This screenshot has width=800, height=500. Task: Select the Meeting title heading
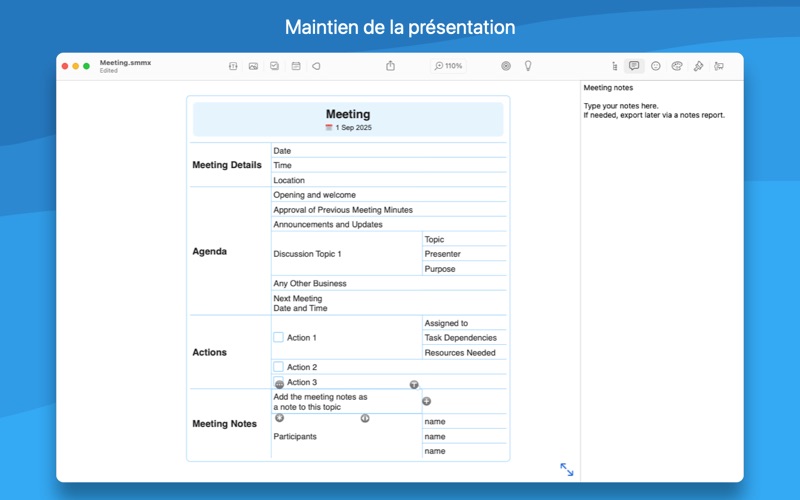[348, 114]
